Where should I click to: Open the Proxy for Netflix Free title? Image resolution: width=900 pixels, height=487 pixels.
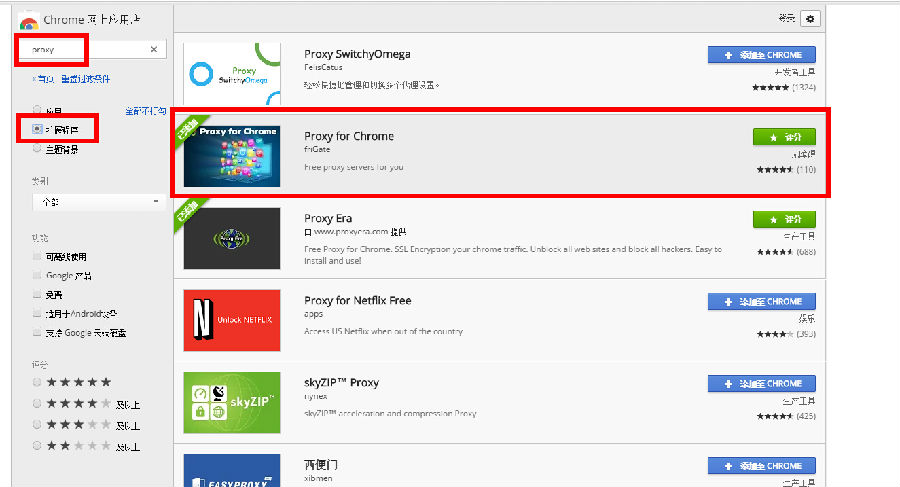pos(358,300)
